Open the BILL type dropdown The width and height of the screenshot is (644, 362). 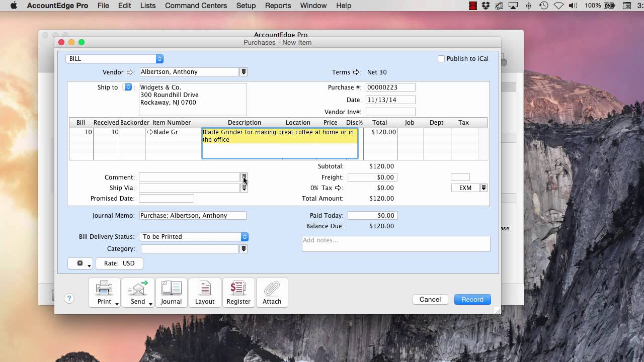point(114,59)
